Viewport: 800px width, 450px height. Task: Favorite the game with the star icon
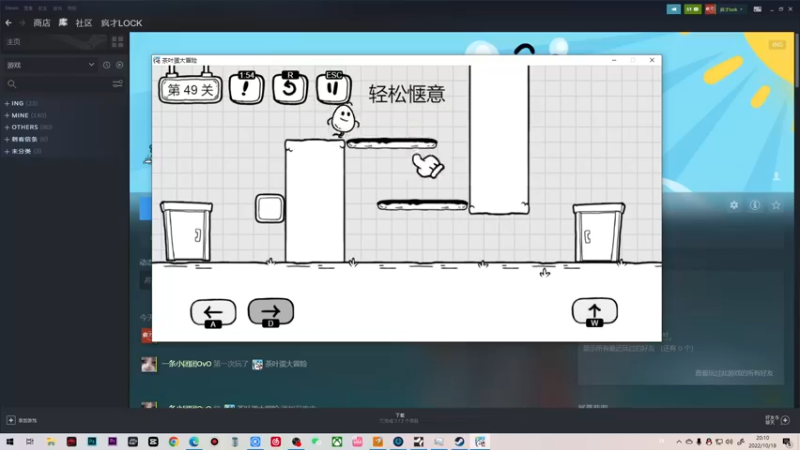(x=776, y=205)
